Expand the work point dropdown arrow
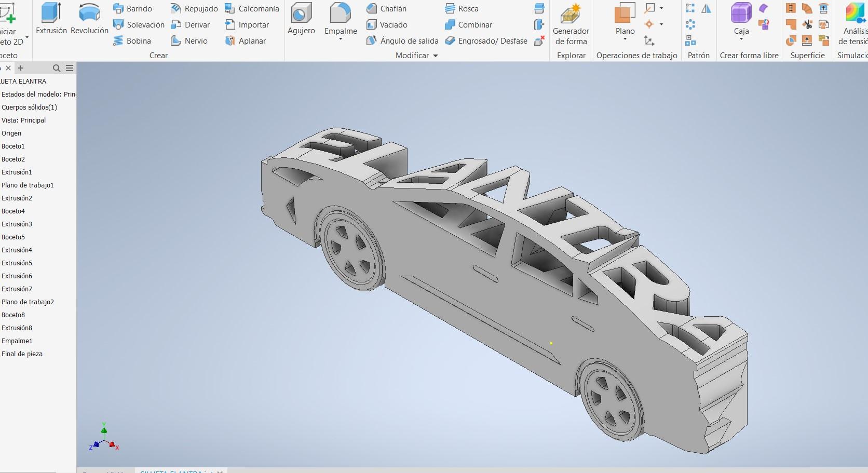Screen dimensions: 868x473 (x=661, y=24)
